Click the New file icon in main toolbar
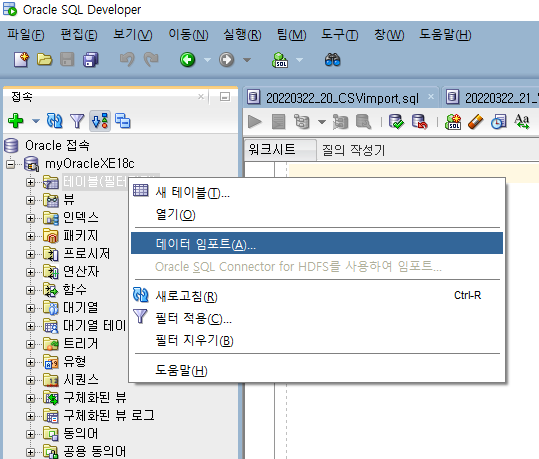 click(21, 60)
